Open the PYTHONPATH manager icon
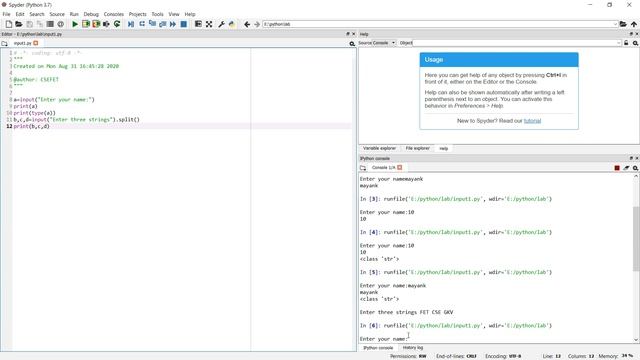Image resolution: width=640 pixels, height=360 pixels. [x=232, y=24]
